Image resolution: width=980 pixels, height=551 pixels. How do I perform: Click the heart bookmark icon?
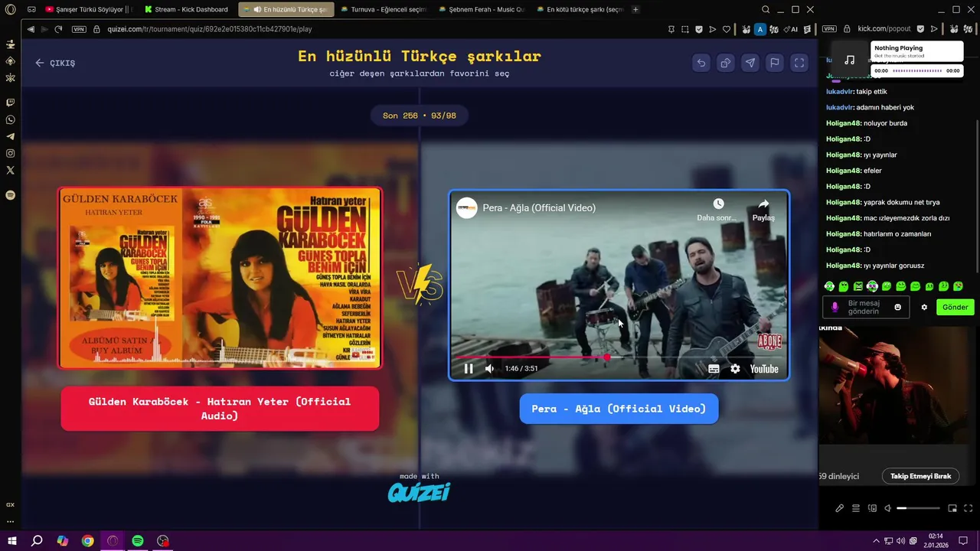(727, 29)
